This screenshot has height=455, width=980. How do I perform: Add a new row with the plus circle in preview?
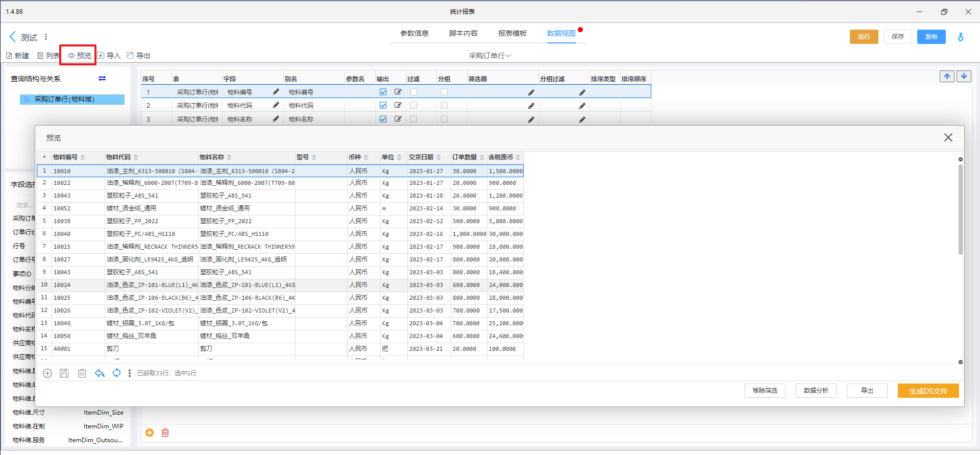[x=47, y=373]
